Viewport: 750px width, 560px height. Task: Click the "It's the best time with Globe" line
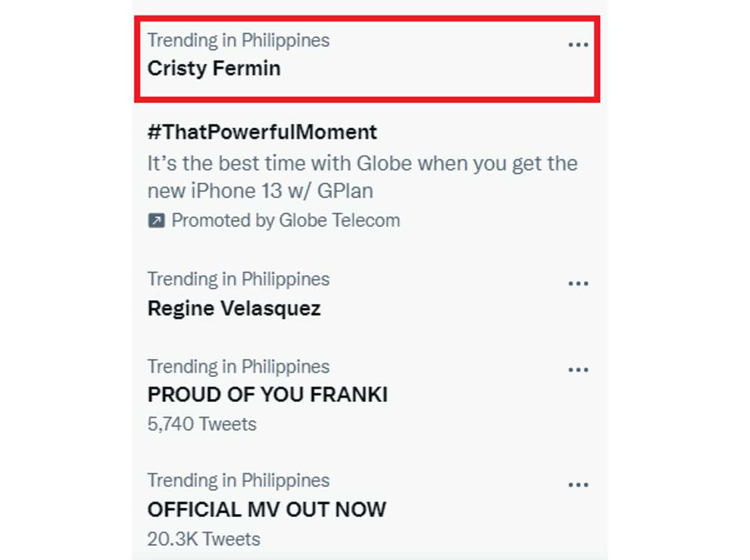pyautogui.click(x=362, y=163)
